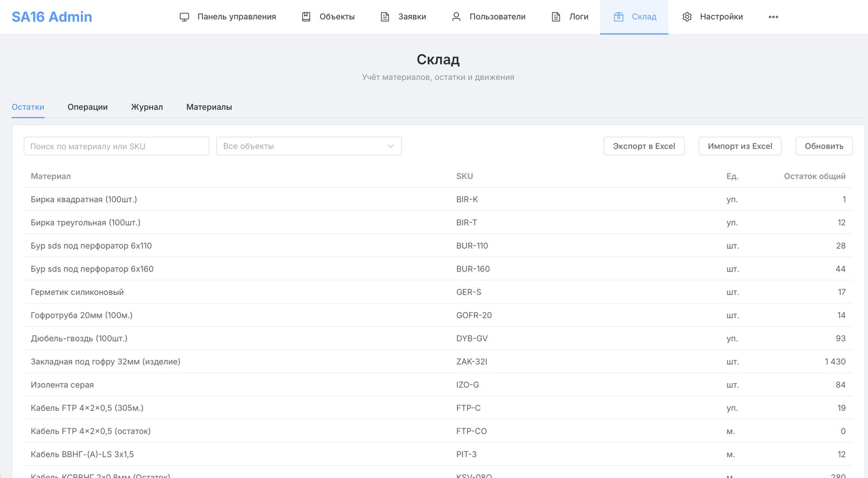Image resolution: width=868 pixels, height=478 pixels.
Task: Click Закладная под гофру 32мм (изделие)
Action: pos(106,362)
